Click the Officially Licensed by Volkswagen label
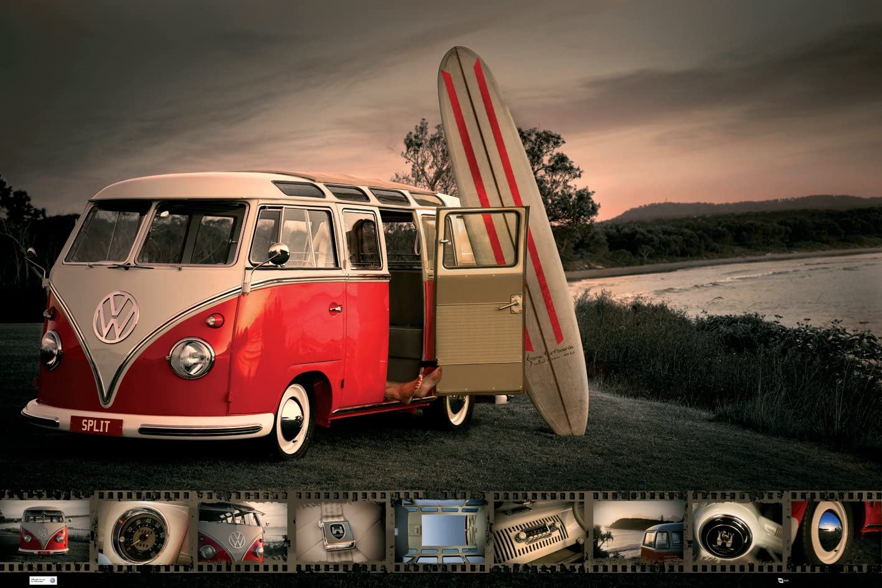882x588 pixels. (37, 580)
